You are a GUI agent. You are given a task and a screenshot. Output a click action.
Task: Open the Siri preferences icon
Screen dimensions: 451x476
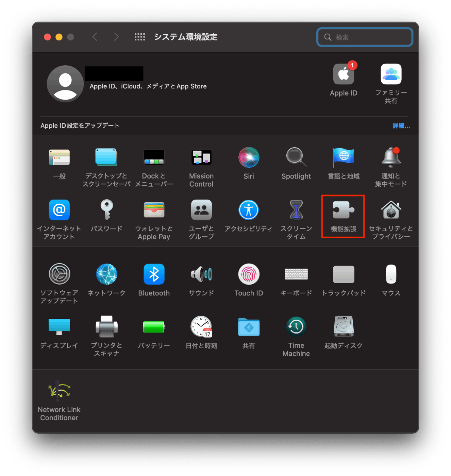[x=249, y=157]
